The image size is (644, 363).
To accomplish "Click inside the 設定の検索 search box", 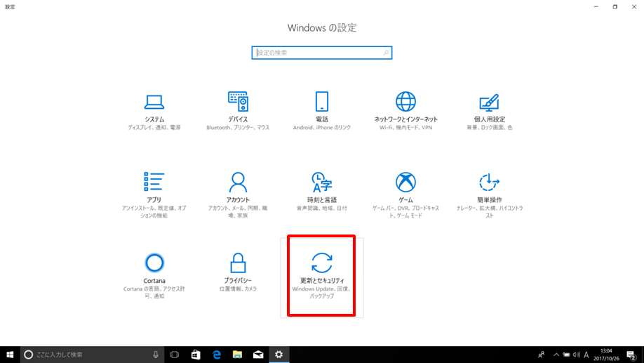I will click(x=321, y=53).
